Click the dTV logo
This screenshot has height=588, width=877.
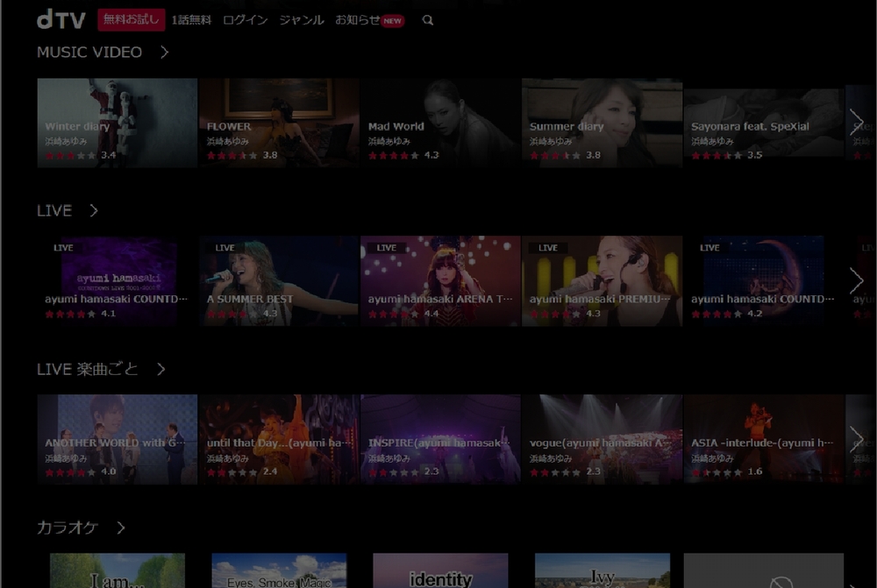(x=61, y=19)
